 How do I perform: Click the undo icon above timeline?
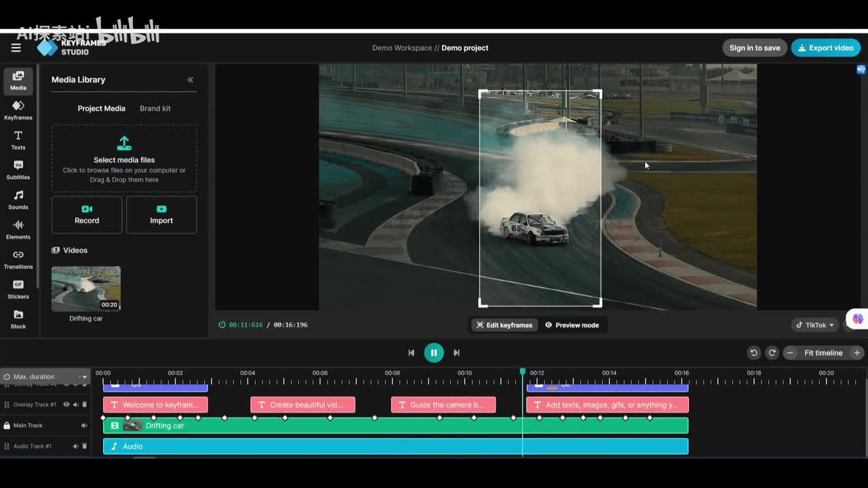(753, 352)
